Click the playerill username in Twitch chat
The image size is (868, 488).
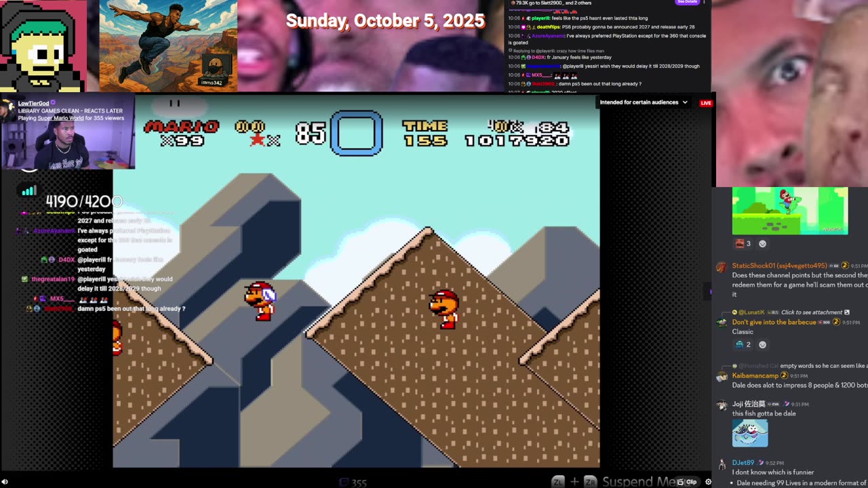tap(541, 18)
